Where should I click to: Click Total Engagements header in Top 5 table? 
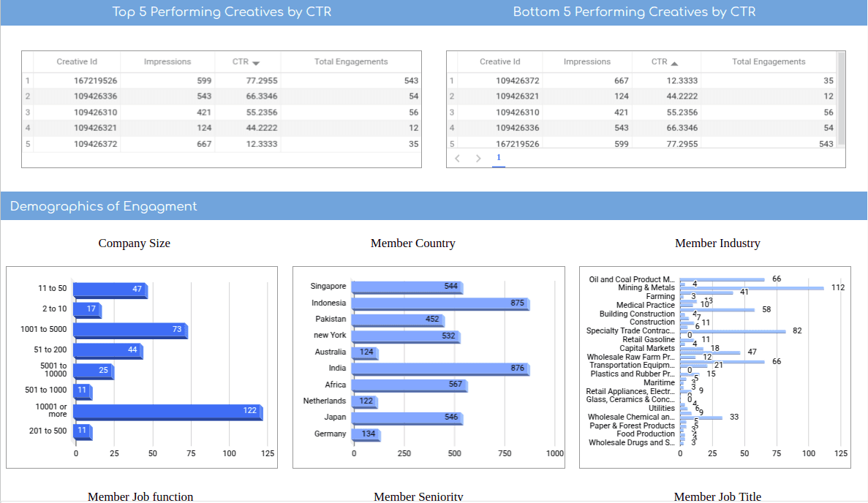351,61
